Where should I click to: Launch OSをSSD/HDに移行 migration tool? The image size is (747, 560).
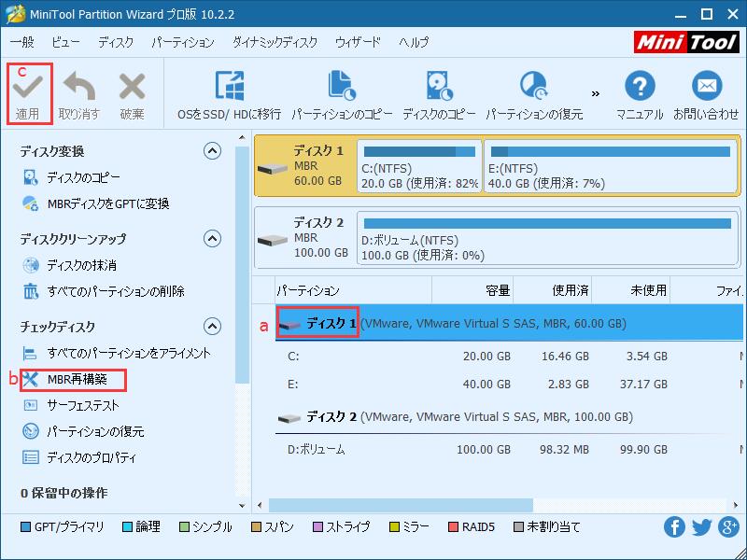pyautogui.click(x=229, y=95)
